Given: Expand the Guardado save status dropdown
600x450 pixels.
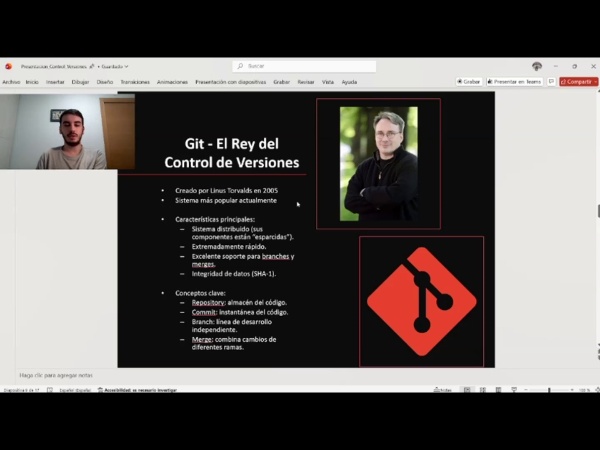Looking at the screenshot, I should (x=113, y=66).
